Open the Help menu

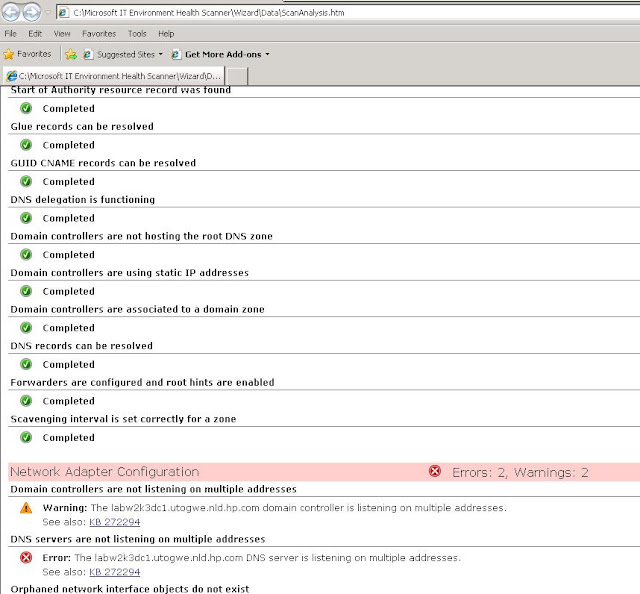tap(166, 33)
